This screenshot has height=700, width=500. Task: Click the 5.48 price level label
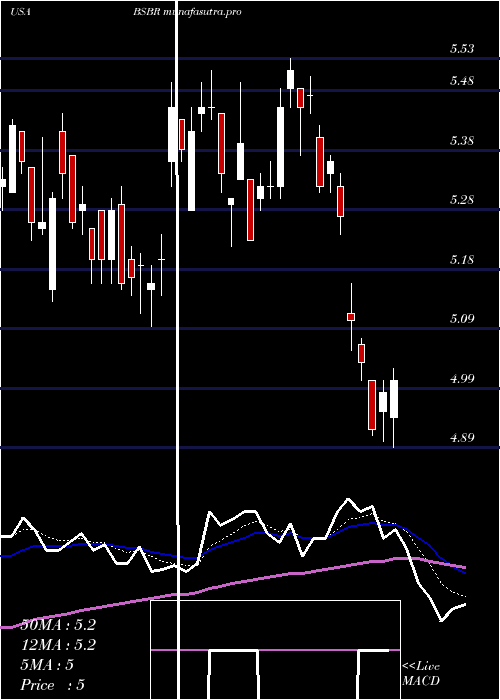[462, 81]
